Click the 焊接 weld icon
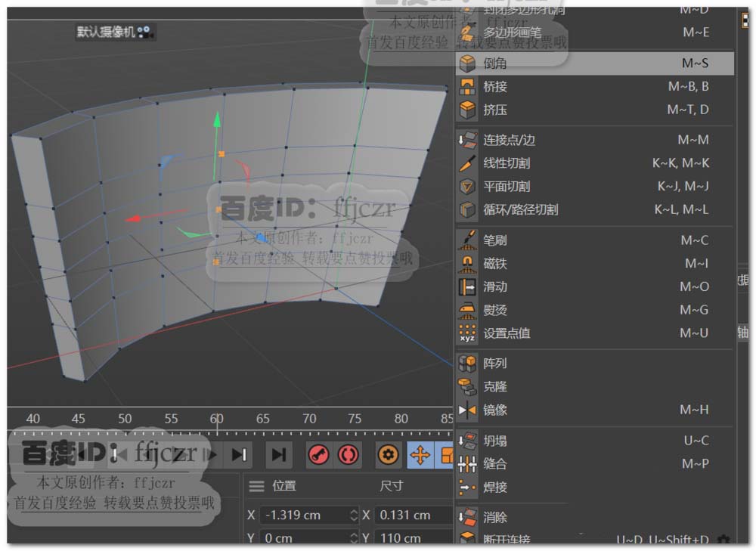 tap(467, 487)
